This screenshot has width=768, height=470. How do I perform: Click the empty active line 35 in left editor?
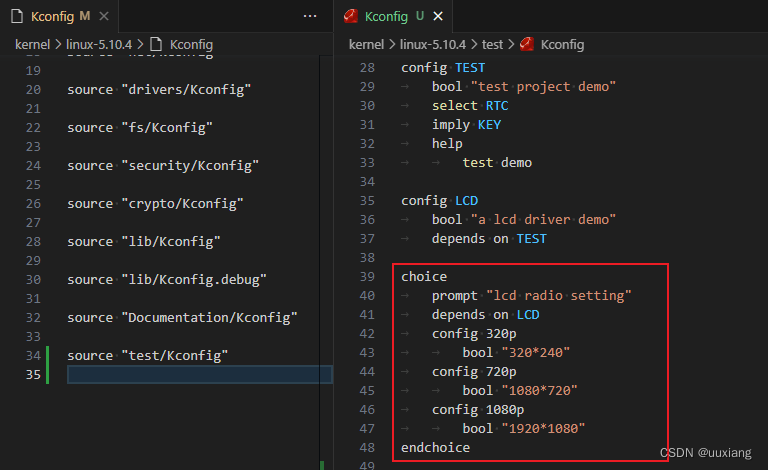point(200,375)
